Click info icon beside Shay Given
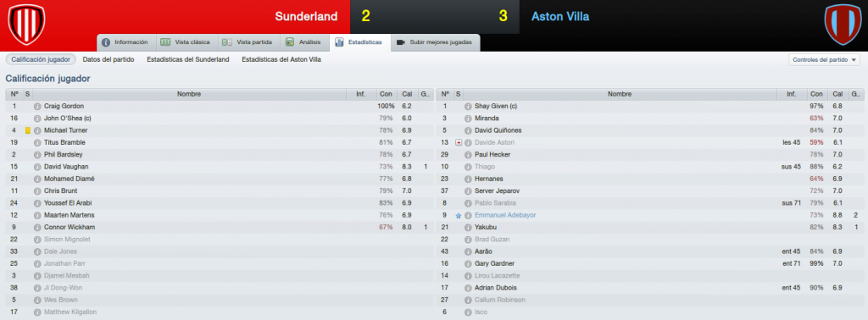Screen dimensions: 868x320 pyautogui.click(x=468, y=106)
